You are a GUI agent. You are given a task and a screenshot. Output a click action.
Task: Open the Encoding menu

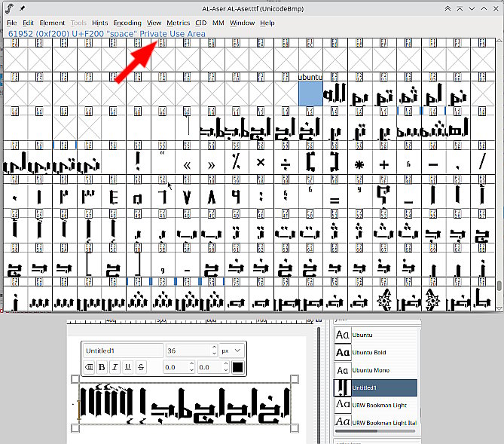pyautogui.click(x=127, y=23)
